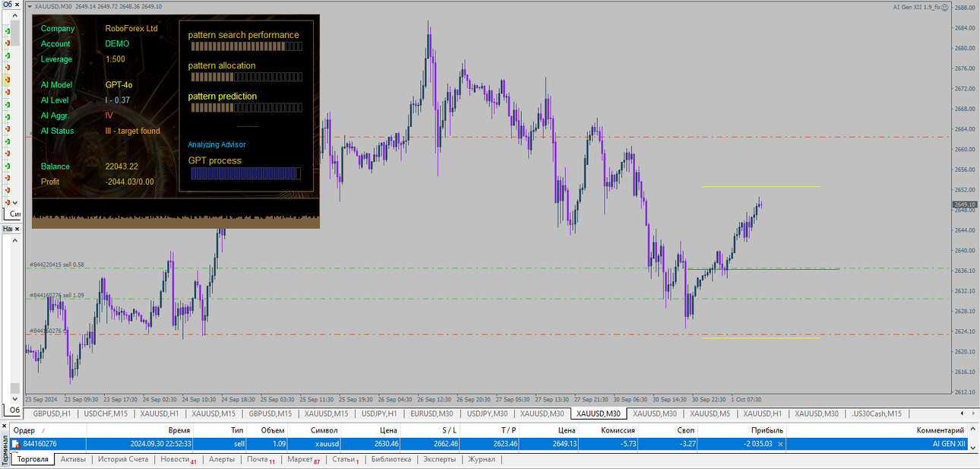Open the Эксперты terminal tab
Viewport: 980px width, 469px height.
440,459
